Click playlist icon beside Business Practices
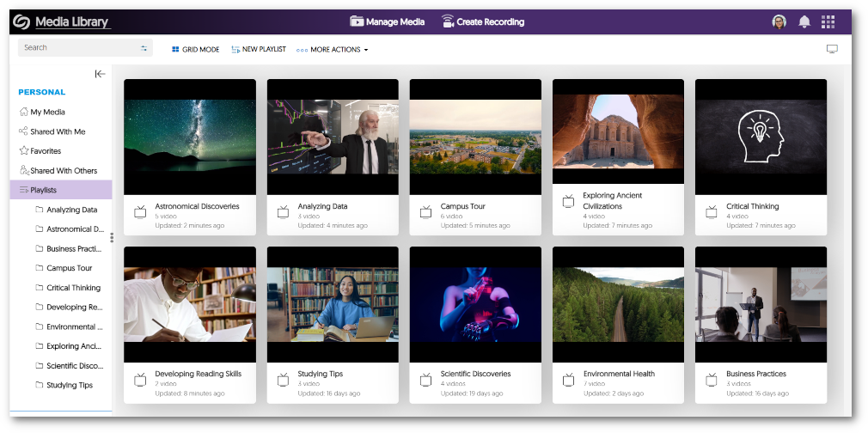This screenshot has width=868, height=433. click(712, 380)
